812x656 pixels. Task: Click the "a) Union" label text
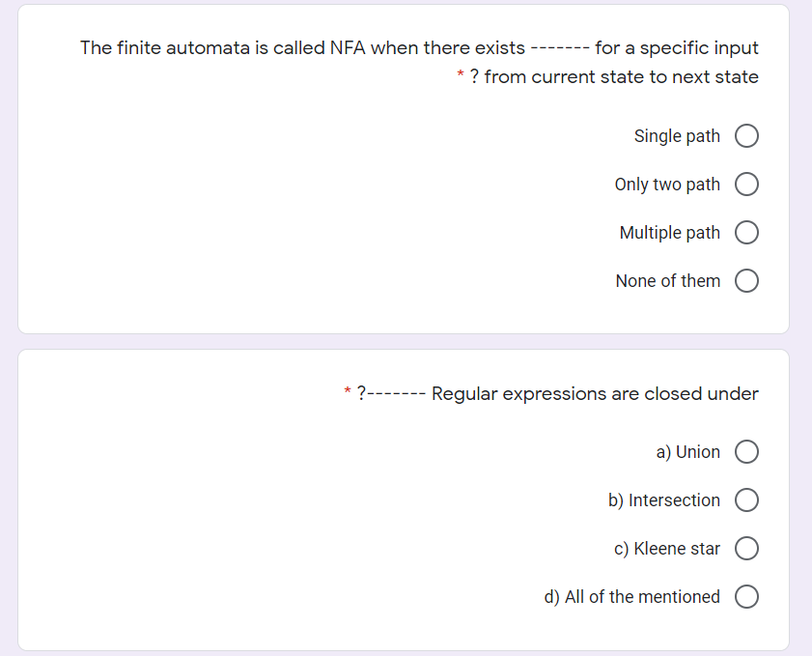tap(687, 451)
